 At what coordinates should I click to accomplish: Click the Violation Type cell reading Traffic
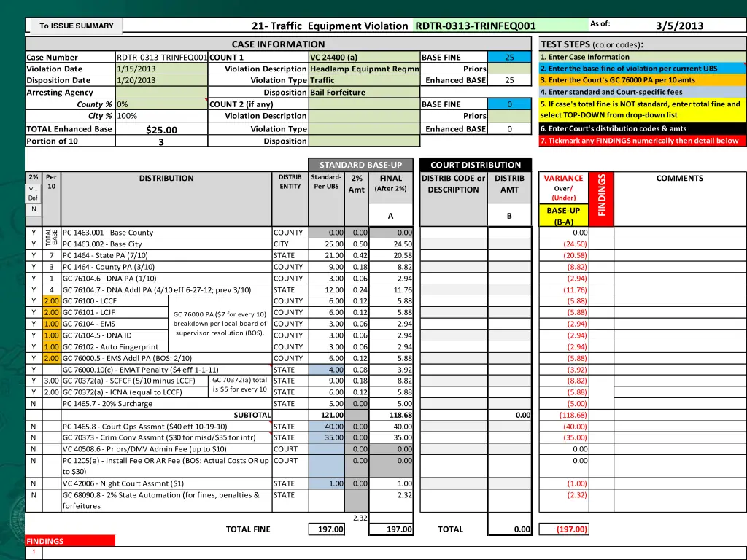365,80
